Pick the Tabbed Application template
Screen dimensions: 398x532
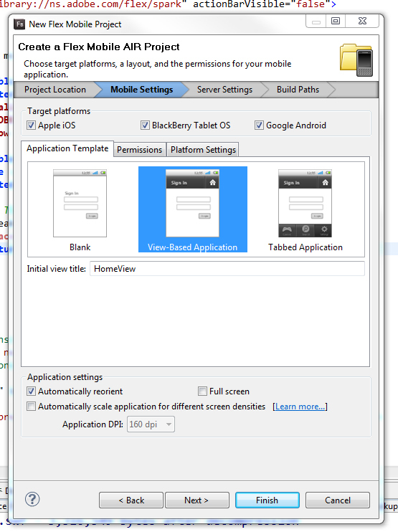coord(305,209)
